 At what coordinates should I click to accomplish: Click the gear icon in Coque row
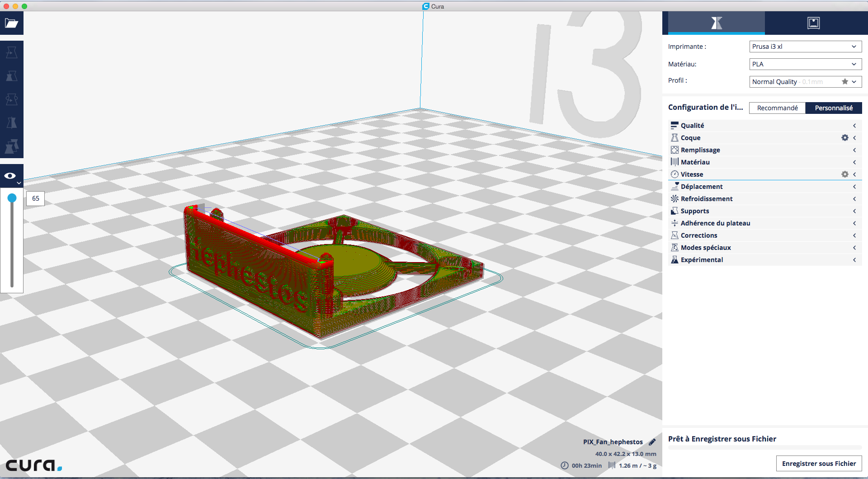tap(844, 138)
